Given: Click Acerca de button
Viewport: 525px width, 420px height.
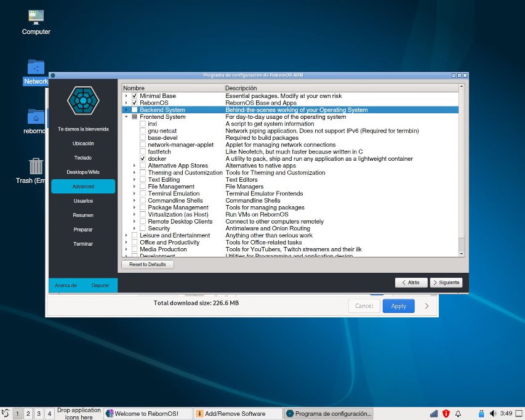Looking at the screenshot, I should pyautogui.click(x=66, y=285).
